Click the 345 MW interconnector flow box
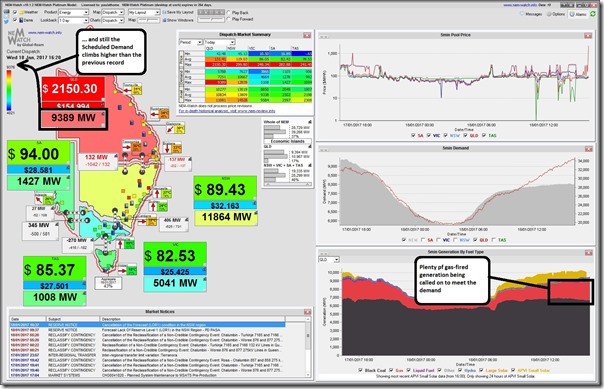Viewport: 604px width, 389px height. (x=40, y=230)
